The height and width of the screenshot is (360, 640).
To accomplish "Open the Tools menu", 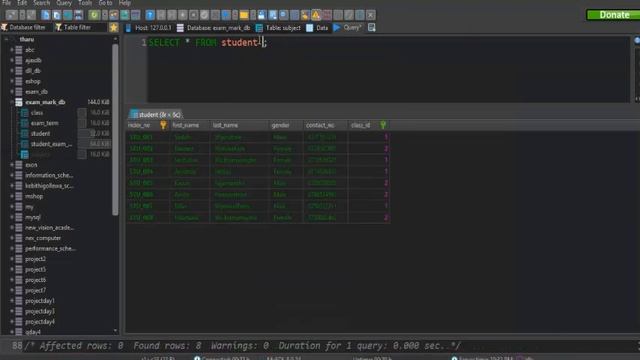I will [85, 3].
